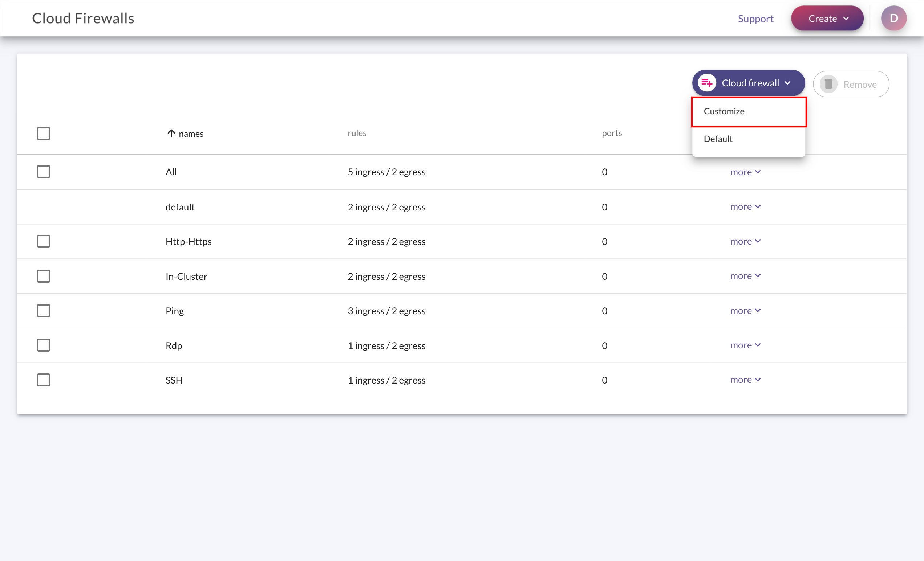
Task: Click the chevron beside more in Rdp row
Action: (758, 345)
